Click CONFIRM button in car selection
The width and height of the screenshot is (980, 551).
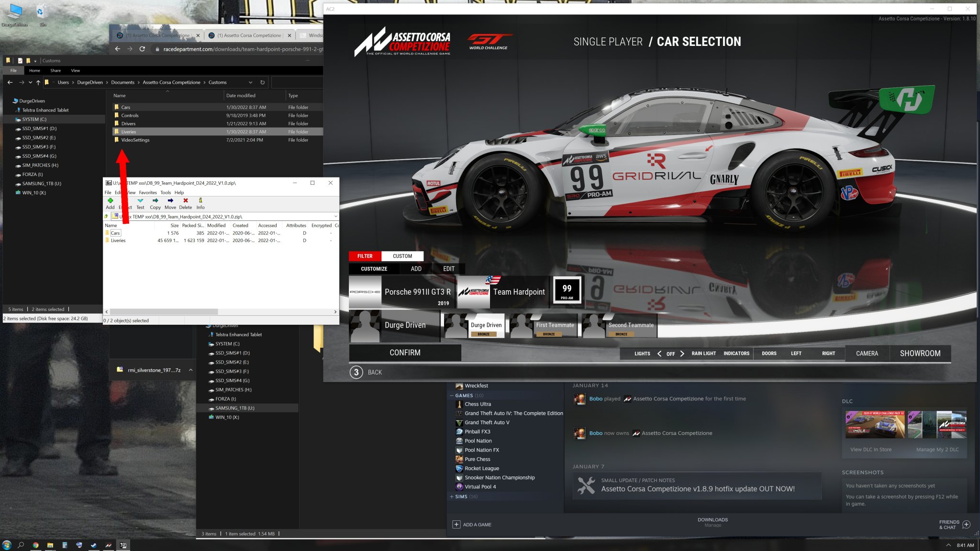[x=405, y=353]
